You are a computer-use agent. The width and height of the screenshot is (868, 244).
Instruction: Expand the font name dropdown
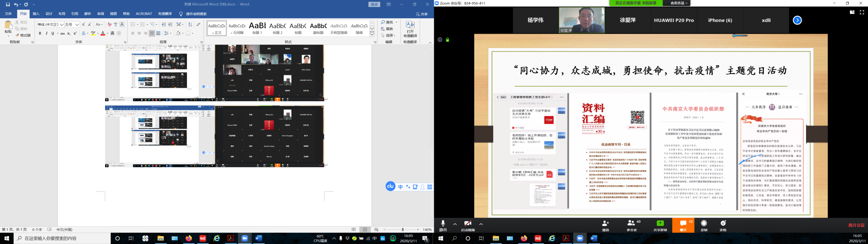pos(62,25)
